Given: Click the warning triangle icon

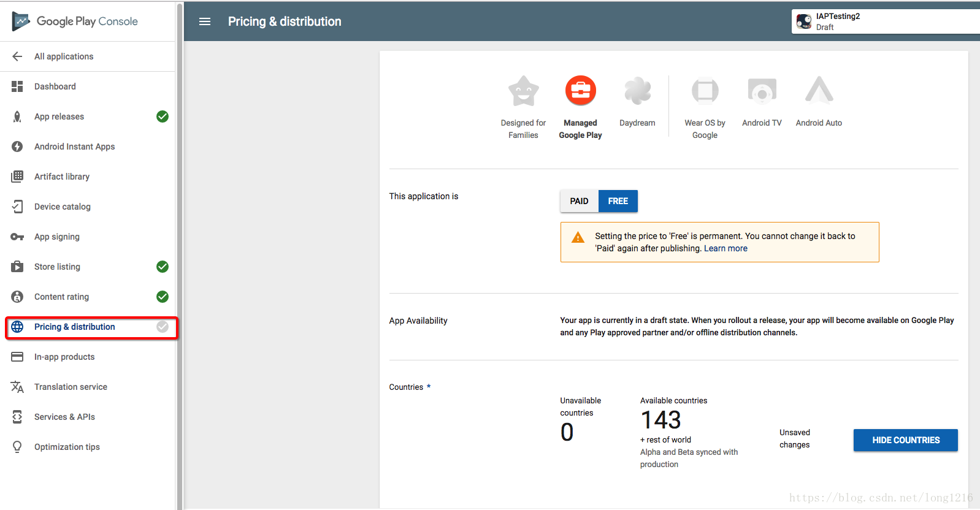Looking at the screenshot, I should [578, 237].
